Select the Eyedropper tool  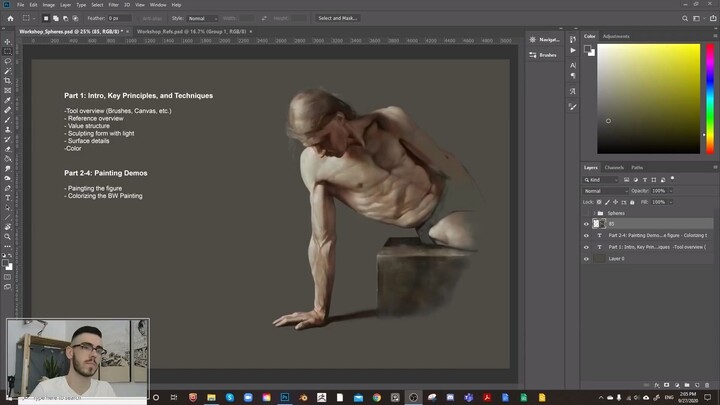[x=7, y=100]
